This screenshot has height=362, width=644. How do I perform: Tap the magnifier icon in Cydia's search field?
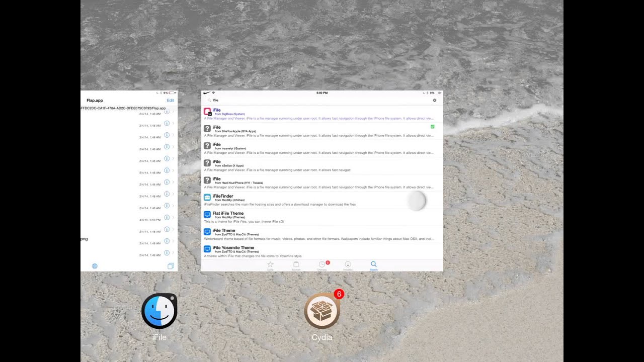click(x=209, y=100)
